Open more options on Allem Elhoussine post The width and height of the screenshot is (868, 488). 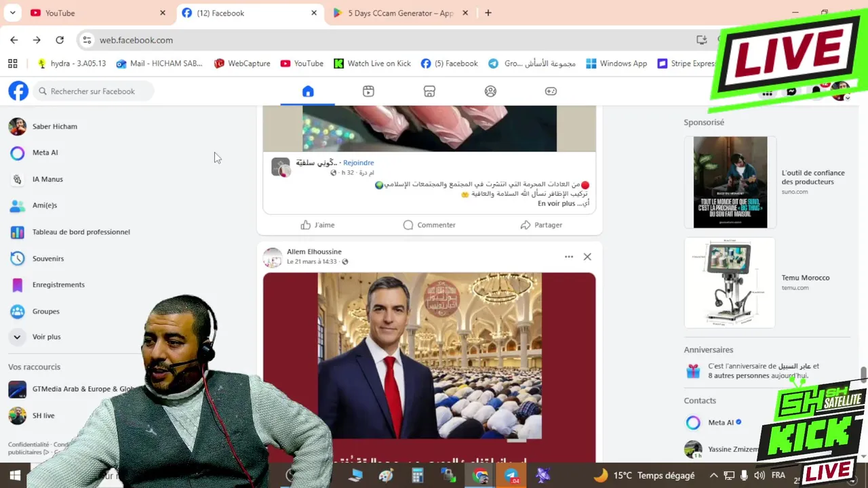(x=569, y=257)
